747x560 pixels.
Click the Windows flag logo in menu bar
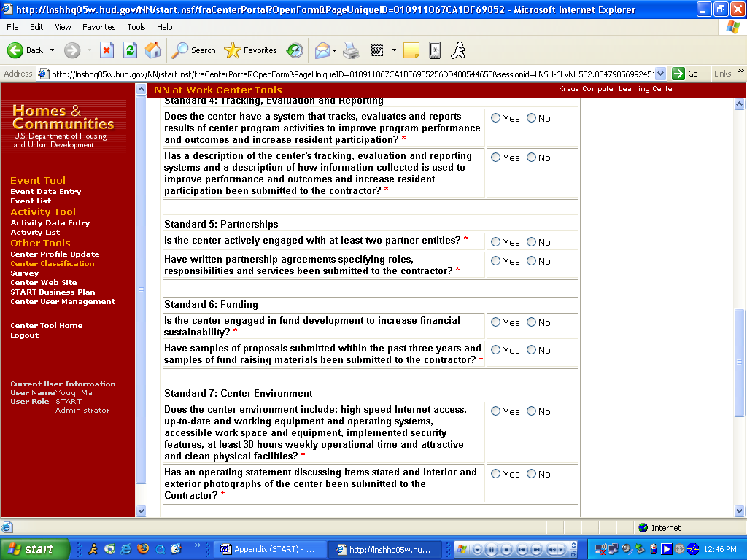click(x=732, y=27)
